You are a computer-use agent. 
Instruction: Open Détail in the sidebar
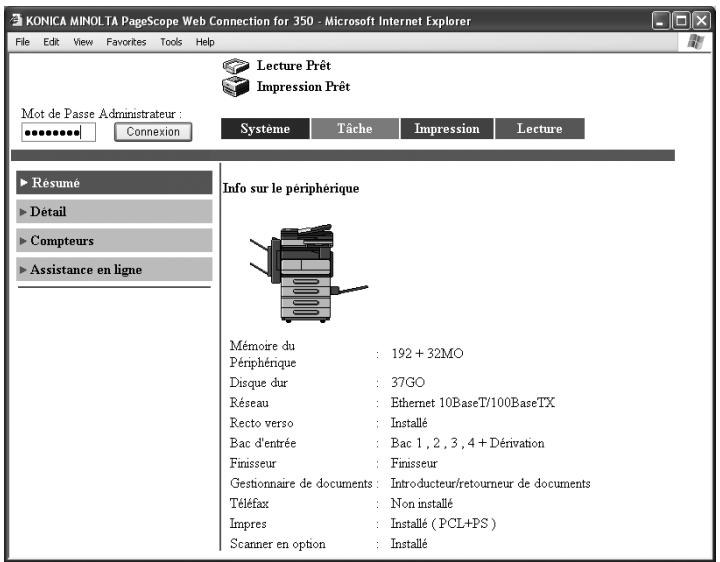pos(114,212)
